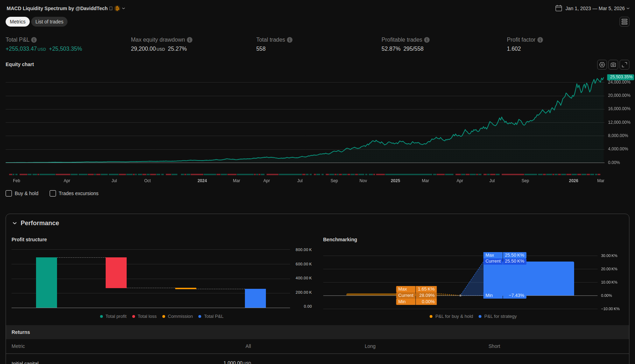Image resolution: width=635 pixels, height=364 pixels.
Task: Click the info icon beside Total P&L
Action: 34,40
